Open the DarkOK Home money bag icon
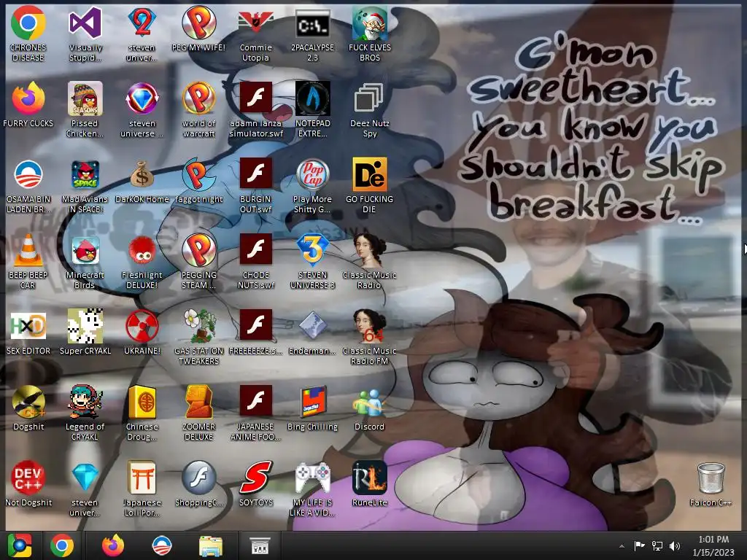The width and height of the screenshot is (747, 560). coord(142,174)
